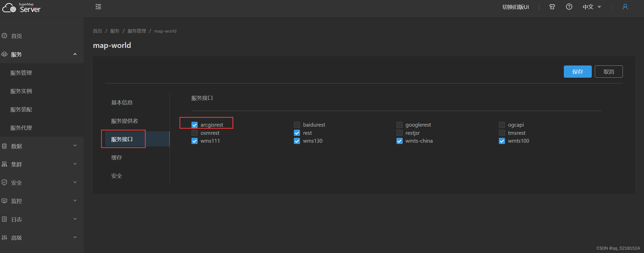Image resolution: width=644 pixels, height=253 pixels.
Task: Click the 日志 log icon in sidebar
Action: [x=4, y=219]
